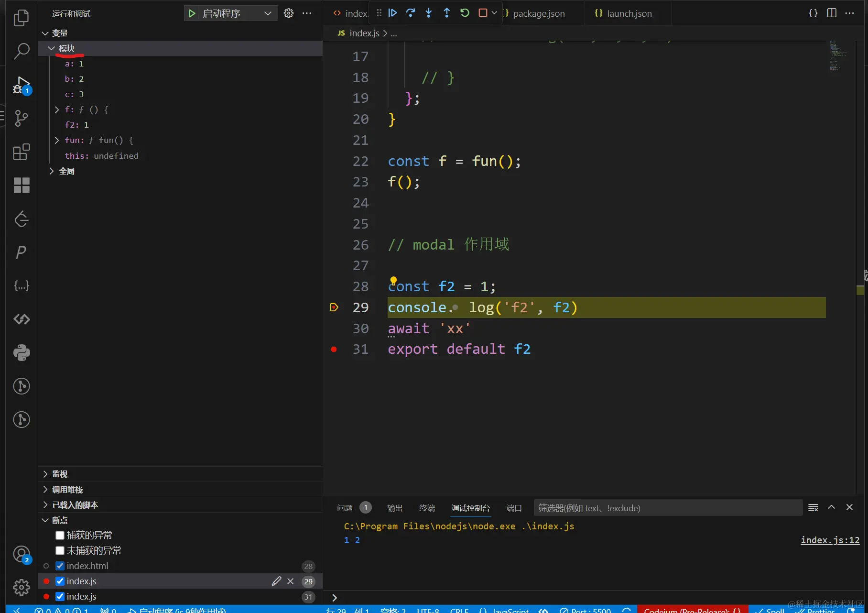Screen dimensions: 868x613
Task: Open Run and Debug view icon
Action: (21, 85)
